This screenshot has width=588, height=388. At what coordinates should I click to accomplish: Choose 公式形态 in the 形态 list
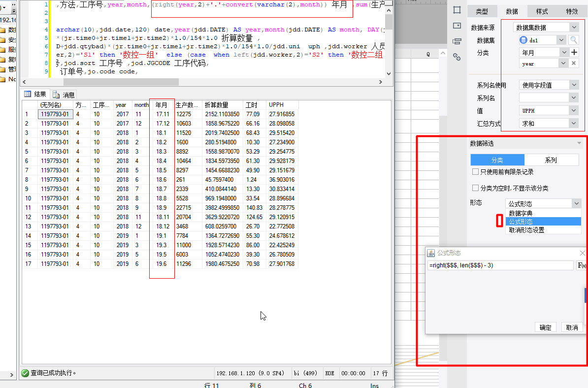[543, 222]
